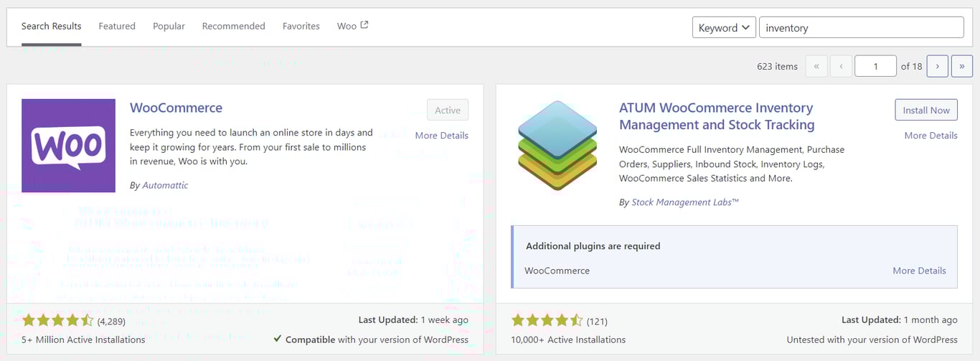
Task: Open the Favorites tab
Action: 301,27
